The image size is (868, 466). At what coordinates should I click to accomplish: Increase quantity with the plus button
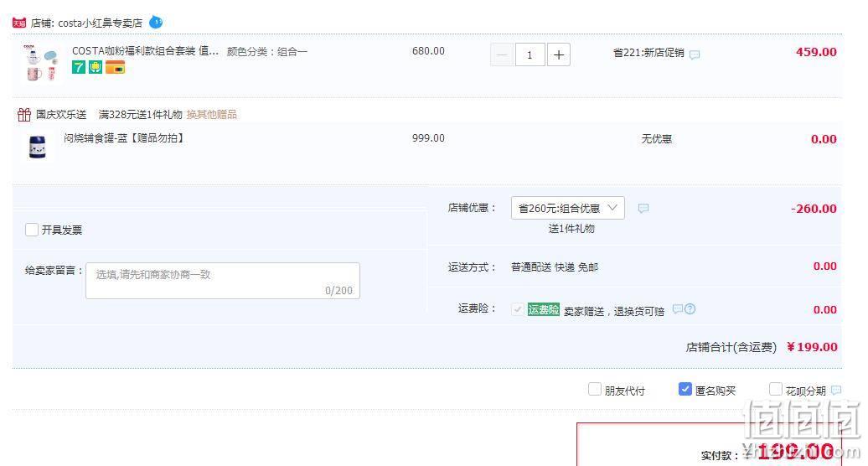coord(559,54)
